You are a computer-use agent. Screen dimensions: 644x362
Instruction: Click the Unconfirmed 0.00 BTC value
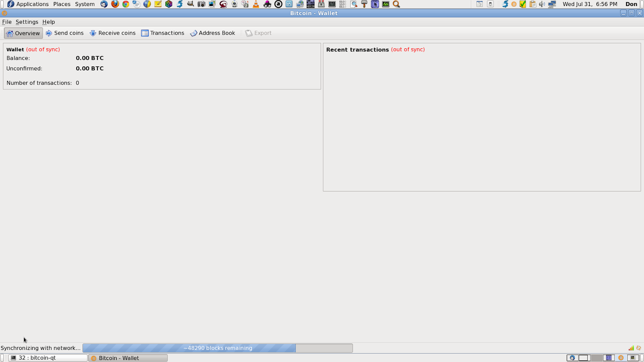(x=90, y=68)
